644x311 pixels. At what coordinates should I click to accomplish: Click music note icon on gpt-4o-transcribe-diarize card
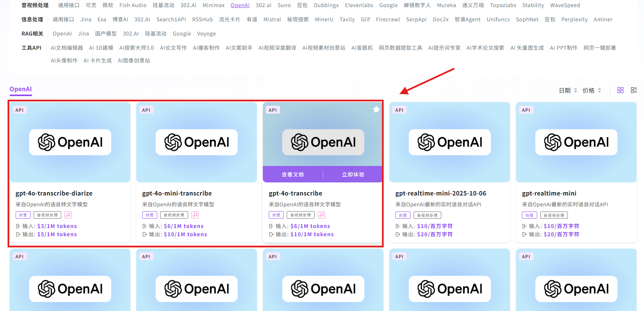click(68, 215)
